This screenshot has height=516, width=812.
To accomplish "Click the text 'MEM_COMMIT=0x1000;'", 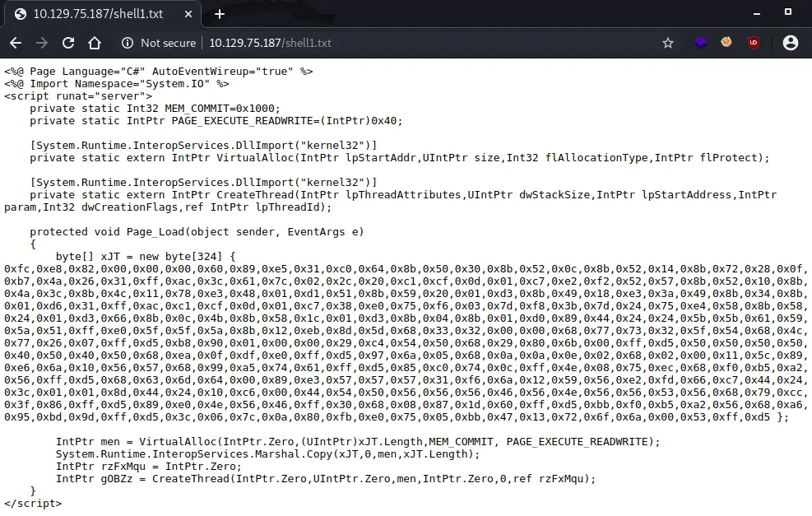I will 223,109.
